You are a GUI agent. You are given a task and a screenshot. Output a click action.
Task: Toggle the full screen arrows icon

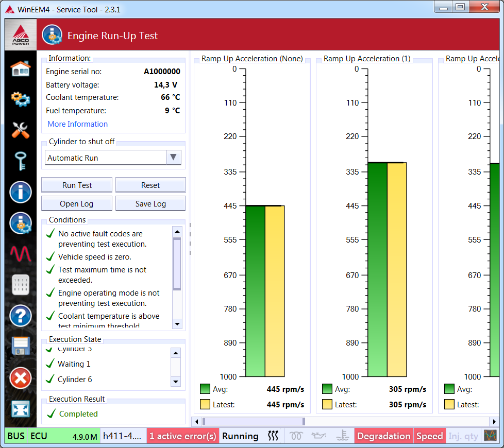click(21, 409)
